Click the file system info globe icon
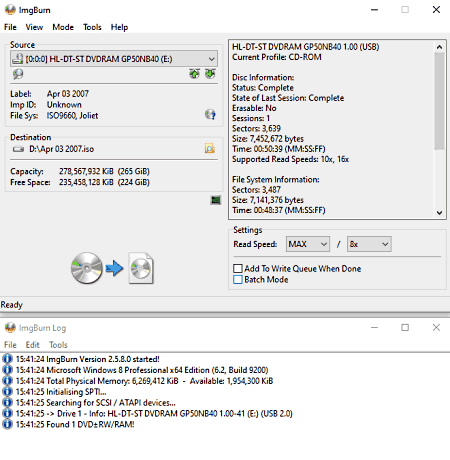The width and height of the screenshot is (450, 460). pos(210,115)
